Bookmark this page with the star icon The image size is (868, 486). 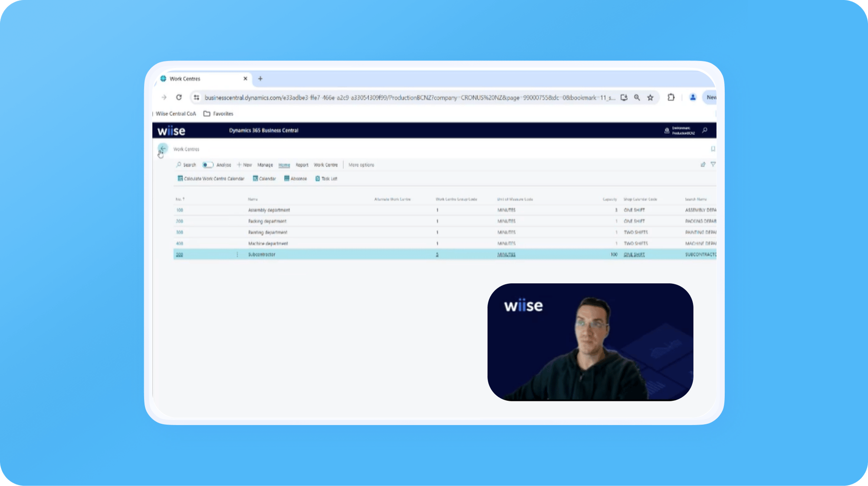pyautogui.click(x=650, y=98)
